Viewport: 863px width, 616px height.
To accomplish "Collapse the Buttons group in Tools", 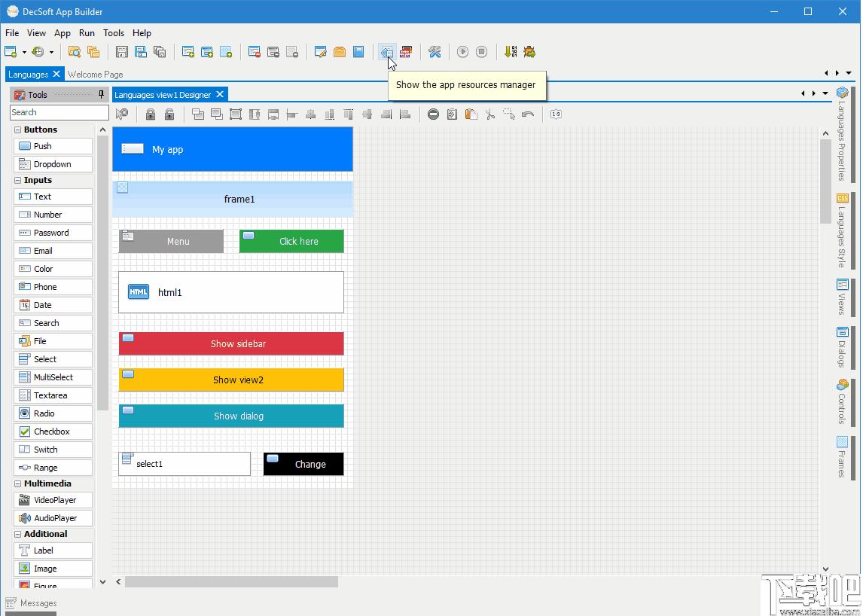I will (x=17, y=130).
